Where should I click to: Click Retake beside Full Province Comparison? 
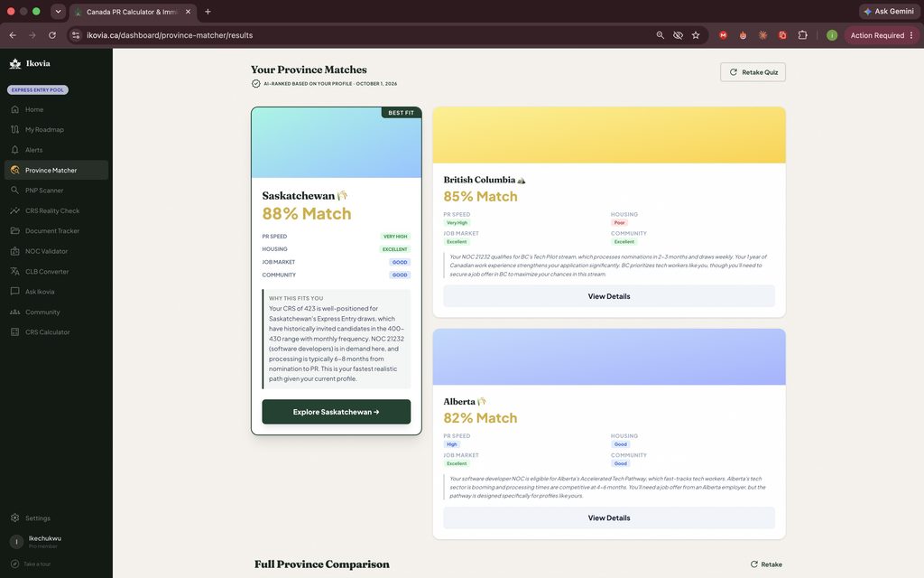(766, 564)
